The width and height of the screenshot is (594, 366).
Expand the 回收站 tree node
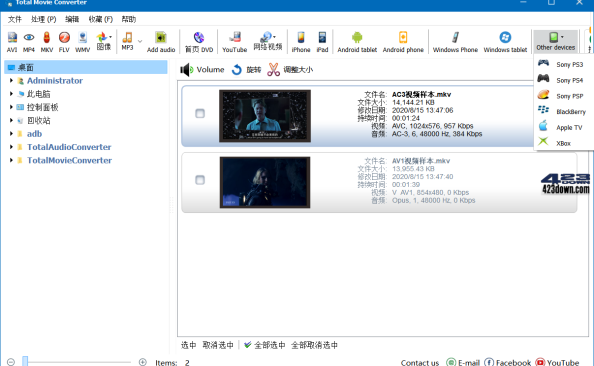pos(11,120)
